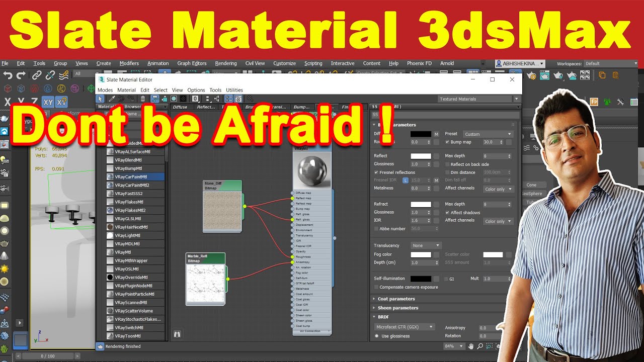The width and height of the screenshot is (644, 362).
Task: Open the Textured Materials view dropdown
Action: pyautogui.click(x=478, y=99)
